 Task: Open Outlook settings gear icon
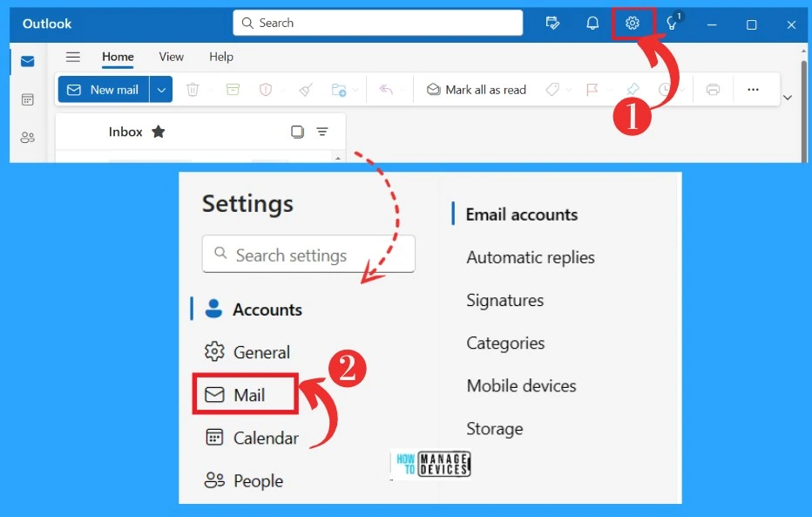point(632,23)
